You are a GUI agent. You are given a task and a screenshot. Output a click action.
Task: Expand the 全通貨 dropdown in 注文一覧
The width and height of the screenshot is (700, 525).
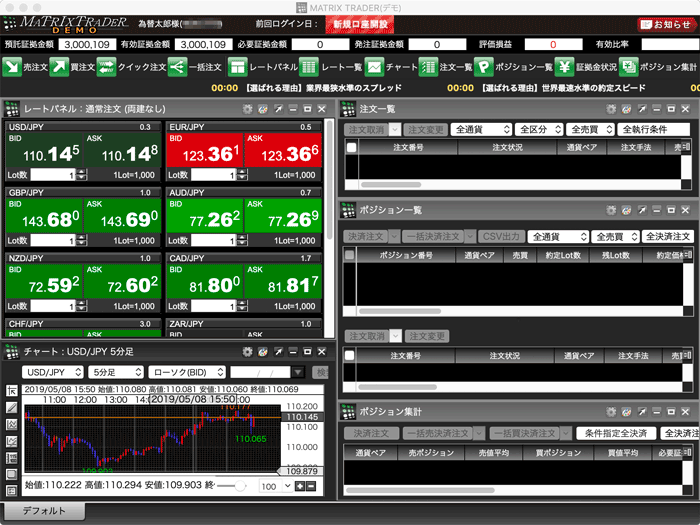[481, 129]
